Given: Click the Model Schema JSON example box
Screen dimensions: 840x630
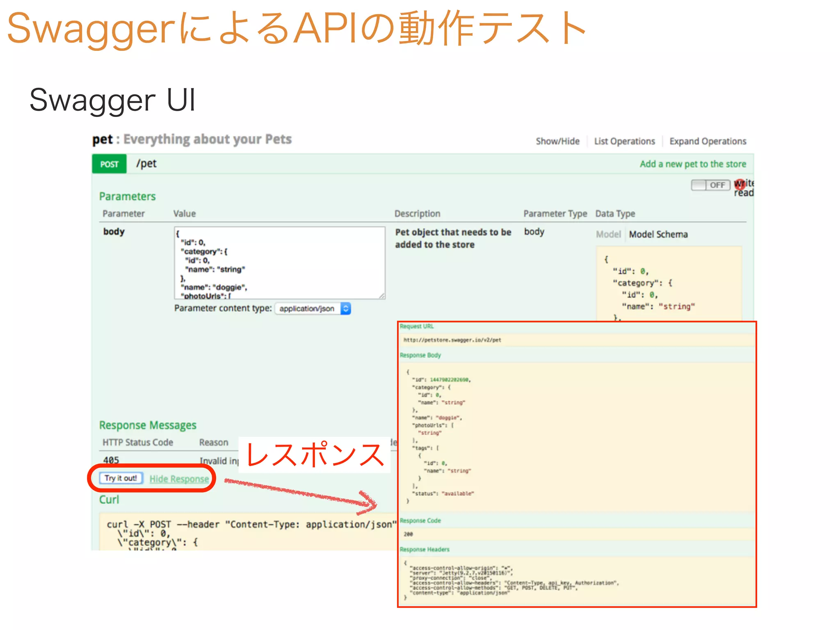Looking at the screenshot, I should (669, 284).
